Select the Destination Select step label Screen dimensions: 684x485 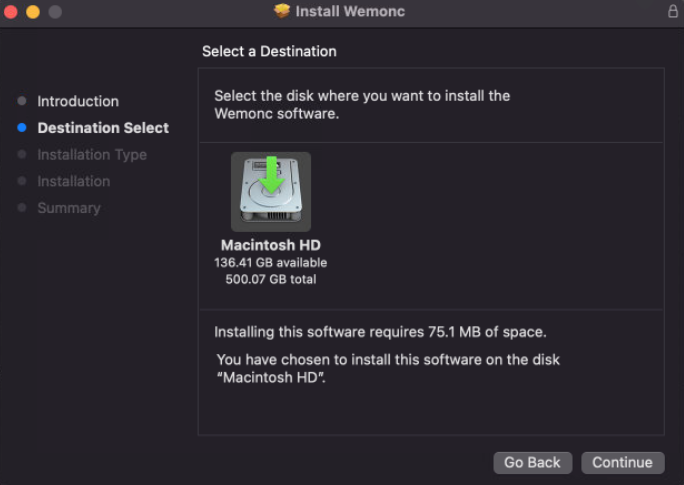(x=103, y=128)
